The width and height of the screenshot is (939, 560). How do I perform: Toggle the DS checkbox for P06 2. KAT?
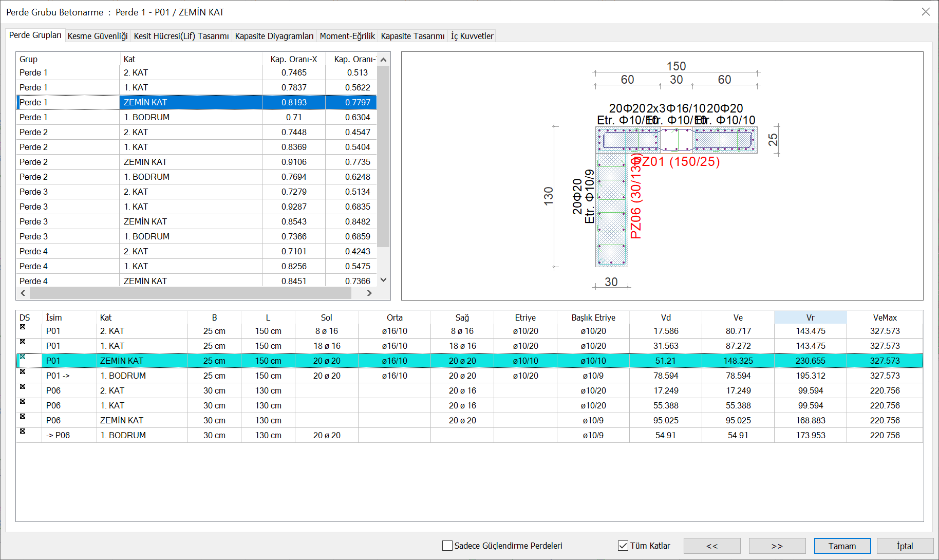pos(23,386)
